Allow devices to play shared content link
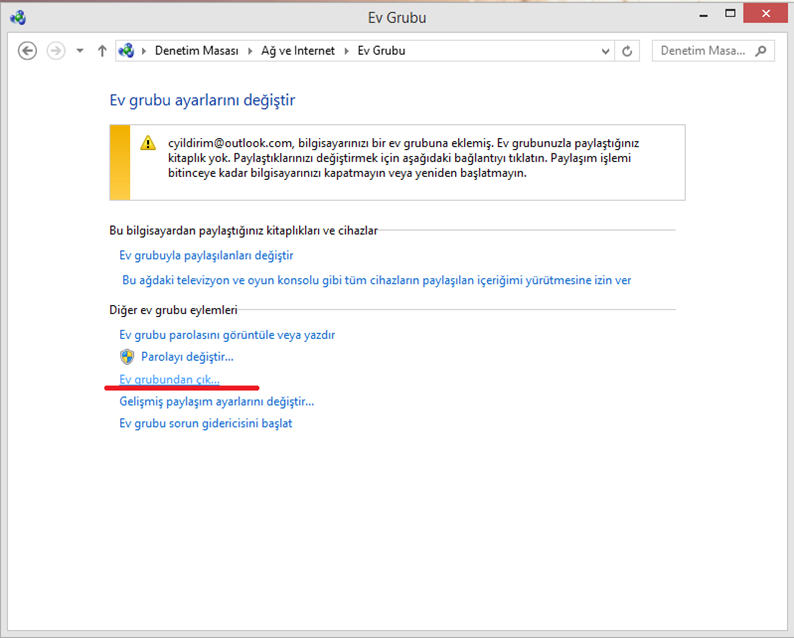Image resolution: width=794 pixels, height=638 pixels. (x=377, y=280)
